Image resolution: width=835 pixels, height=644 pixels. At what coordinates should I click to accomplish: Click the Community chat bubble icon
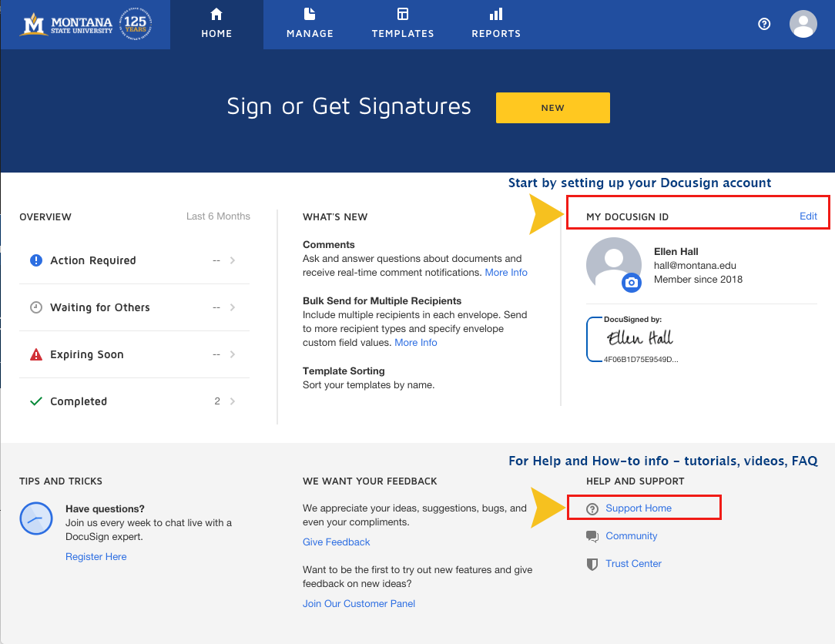(592, 536)
